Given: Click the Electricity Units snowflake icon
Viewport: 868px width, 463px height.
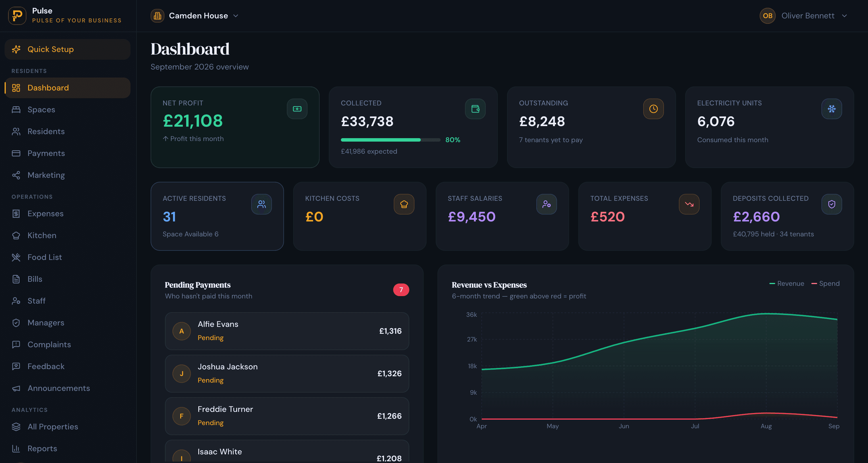Looking at the screenshot, I should (831, 109).
